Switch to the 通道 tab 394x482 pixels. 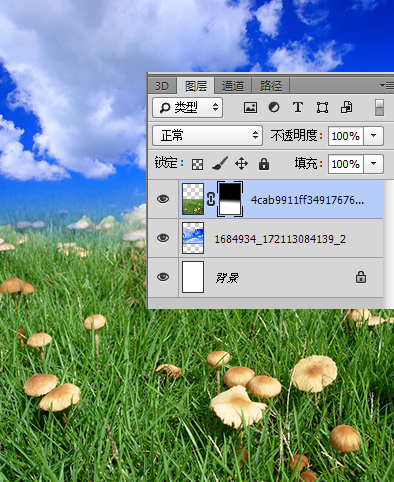(x=233, y=86)
